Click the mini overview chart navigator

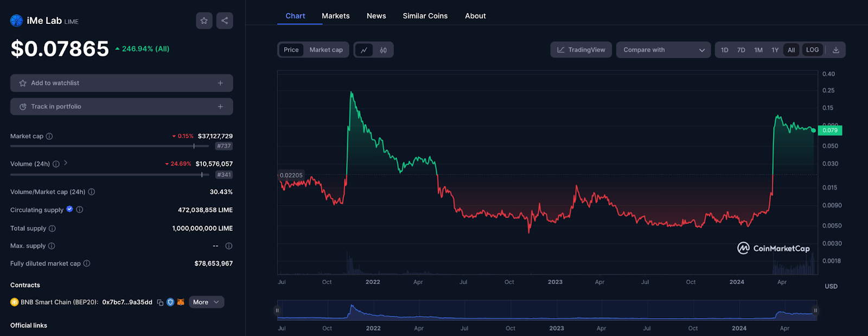click(547, 311)
